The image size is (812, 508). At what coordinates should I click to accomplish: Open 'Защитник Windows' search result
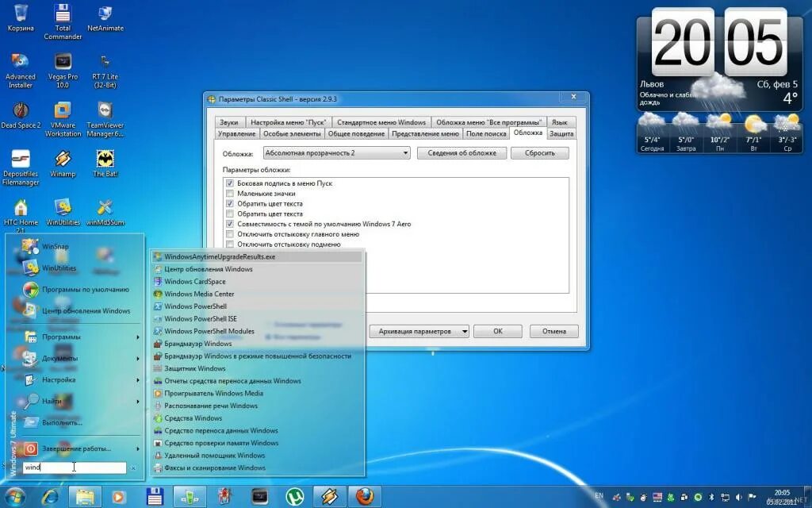tap(258, 368)
